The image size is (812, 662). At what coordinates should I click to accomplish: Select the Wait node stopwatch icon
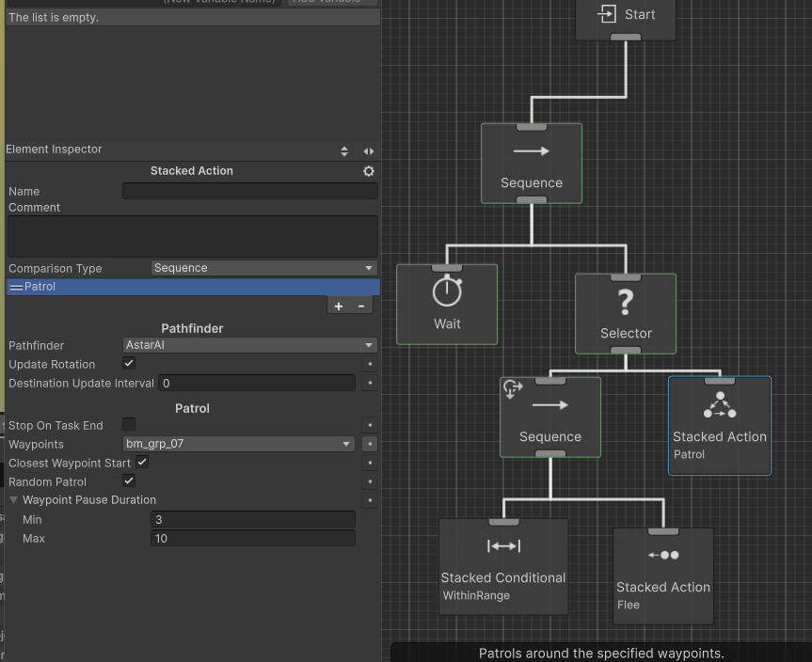pyautogui.click(x=447, y=292)
